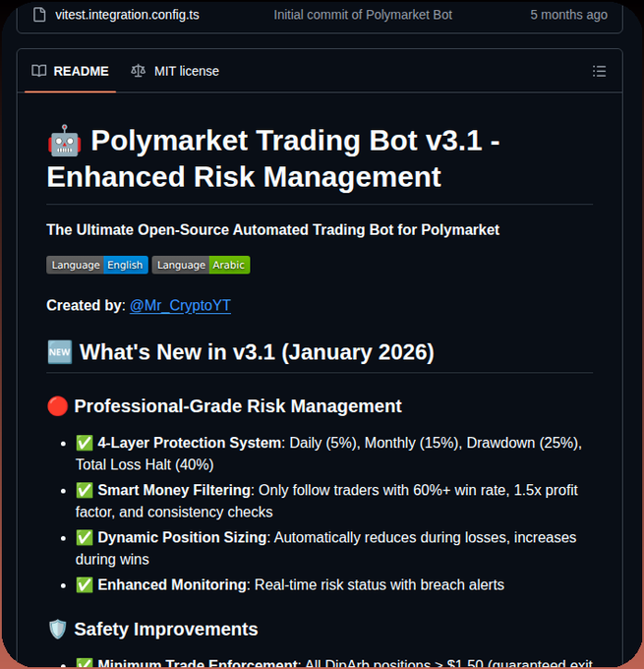Click the 'Professional-Grade Risk Management' heading
644x669 pixels.
238,406
